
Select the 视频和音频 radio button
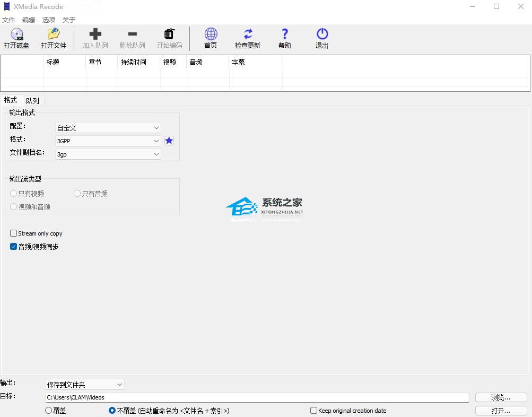(14, 206)
